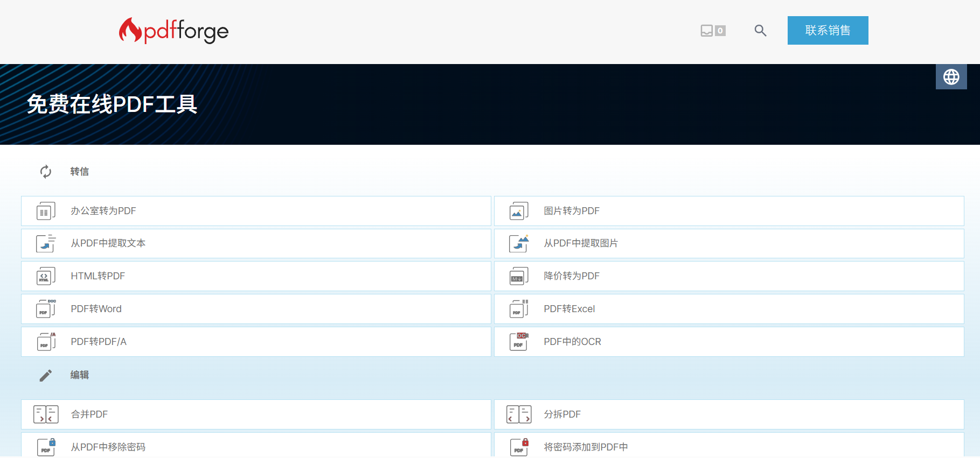Click the PDF转Word icon
Image resolution: width=980 pixels, height=458 pixels.
tap(46, 309)
